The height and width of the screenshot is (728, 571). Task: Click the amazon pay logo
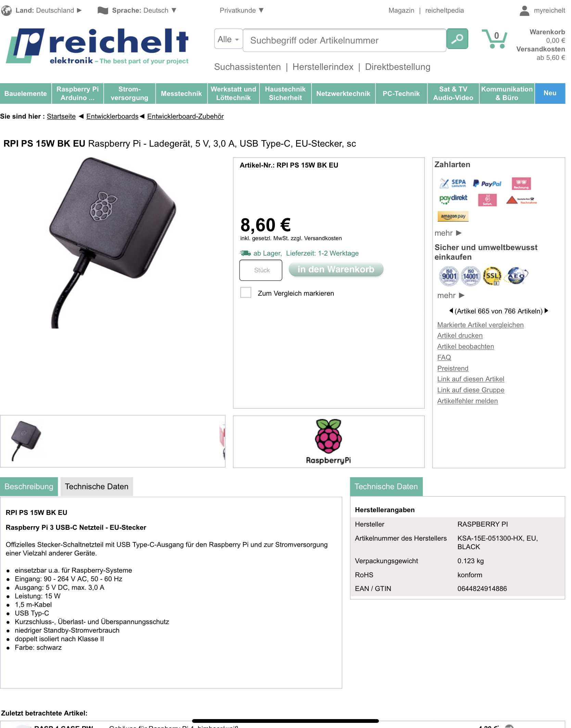click(453, 216)
